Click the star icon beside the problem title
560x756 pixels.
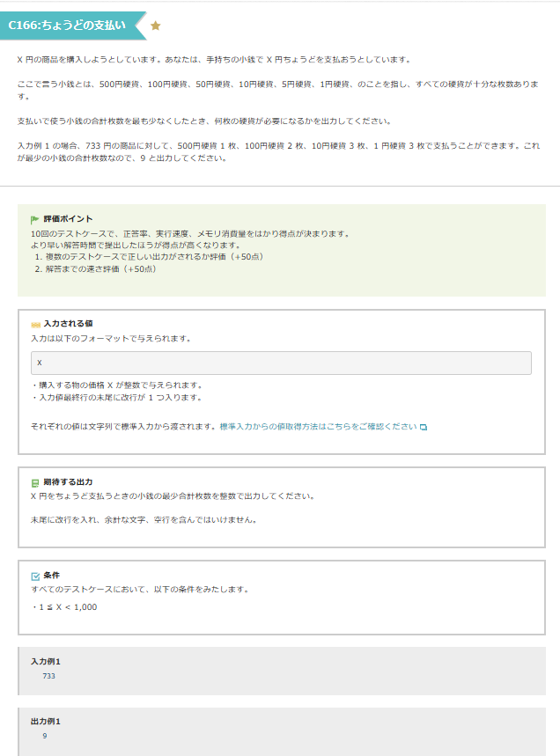156,26
